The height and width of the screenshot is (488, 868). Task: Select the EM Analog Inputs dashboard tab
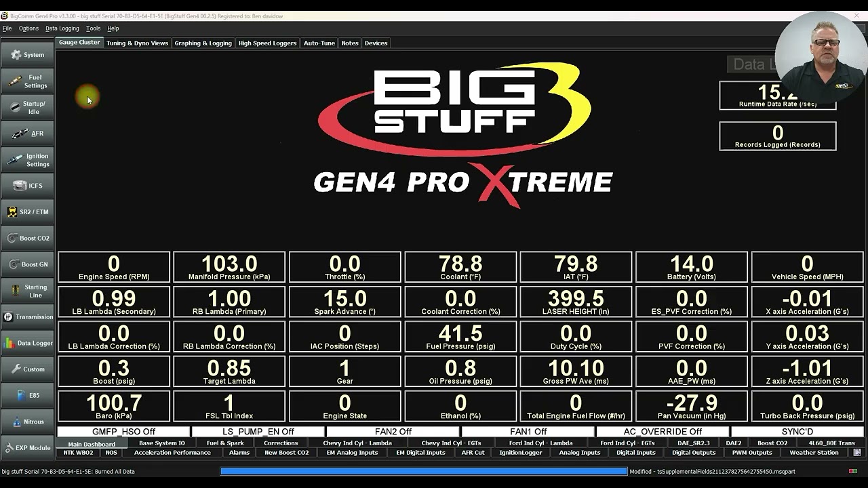[x=352, y=453]
